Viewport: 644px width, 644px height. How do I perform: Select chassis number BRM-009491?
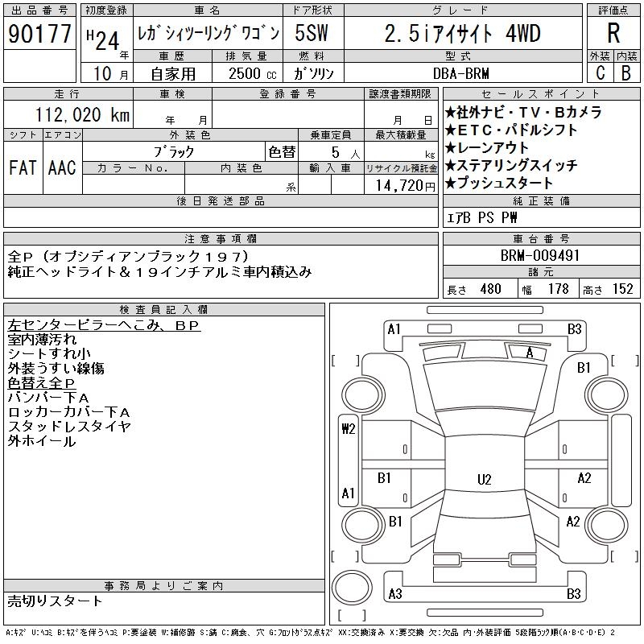tap(540, 255)
